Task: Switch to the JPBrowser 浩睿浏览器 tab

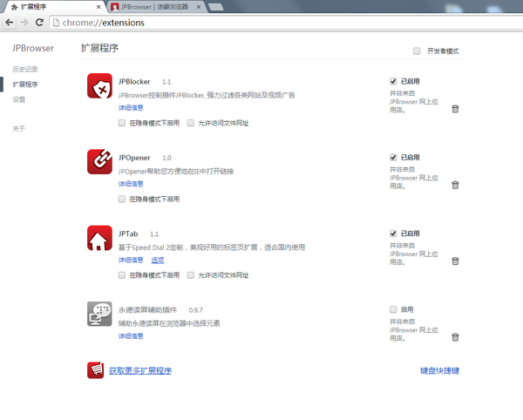Action: 153,6
